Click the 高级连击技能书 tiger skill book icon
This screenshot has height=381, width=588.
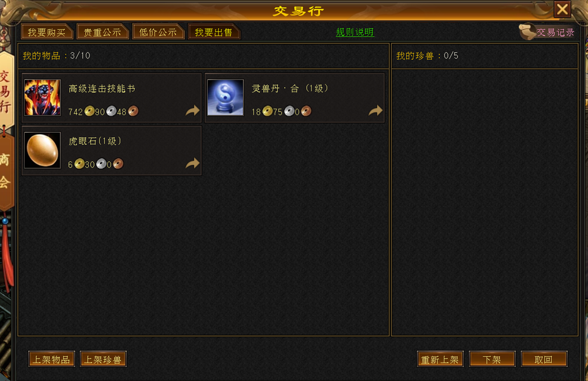pyautogui.click(x=43, y=97)
